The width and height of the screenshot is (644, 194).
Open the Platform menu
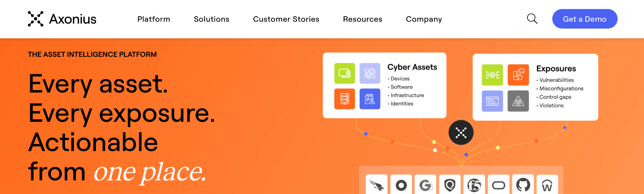tap(154, 19)
